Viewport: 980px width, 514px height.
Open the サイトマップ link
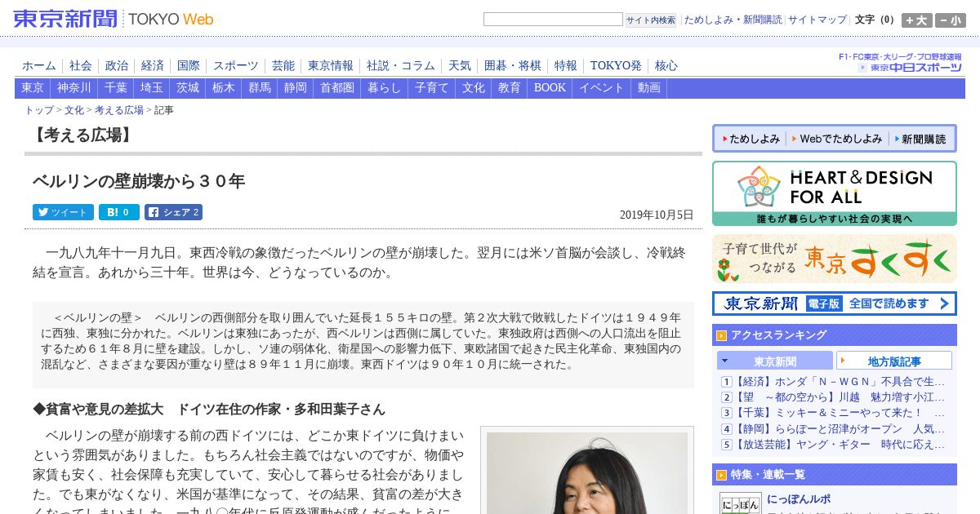click(x=817, y=20)
